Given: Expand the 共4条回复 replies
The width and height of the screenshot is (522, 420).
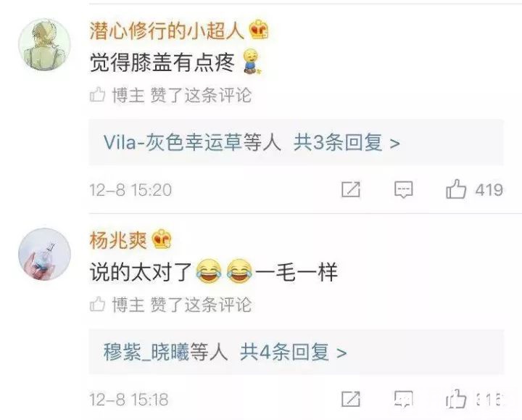Looking at the screenshot, I should [x=294, y=352].
